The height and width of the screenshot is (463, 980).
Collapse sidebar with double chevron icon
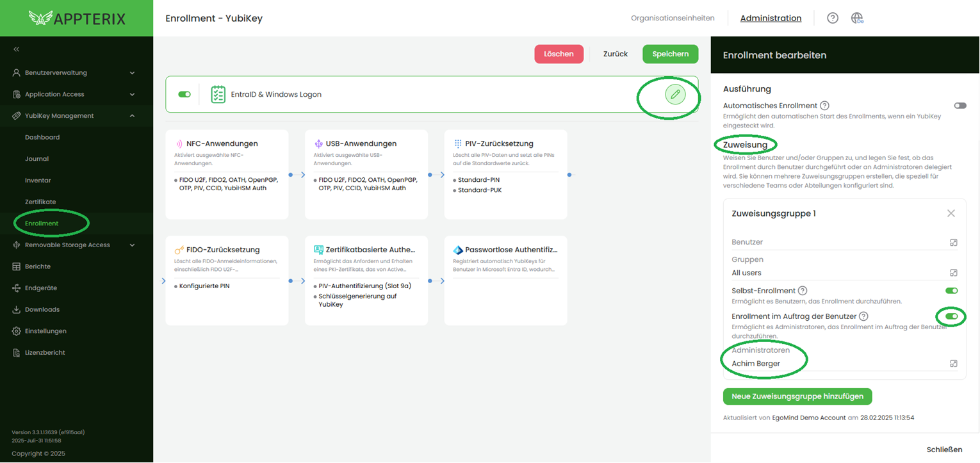[x=17, y=49]
